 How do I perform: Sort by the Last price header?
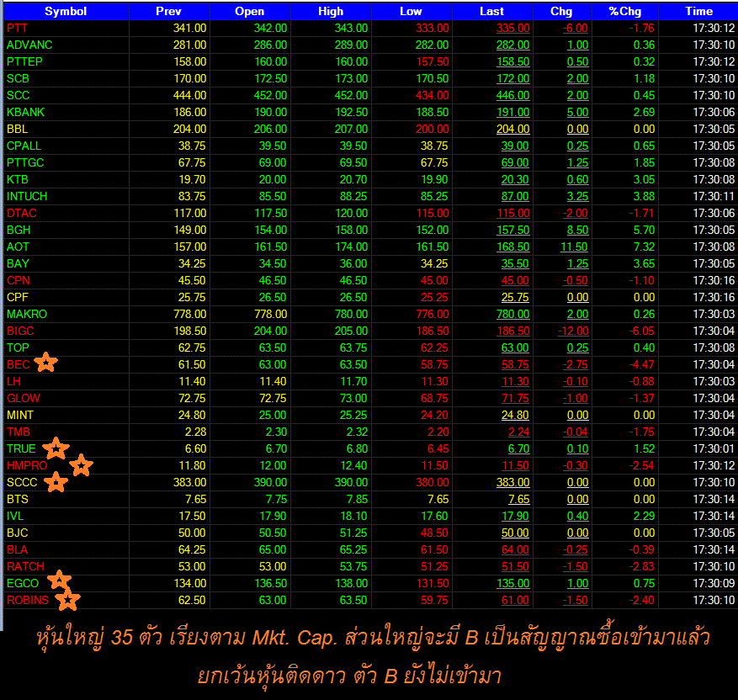point(492,11)
